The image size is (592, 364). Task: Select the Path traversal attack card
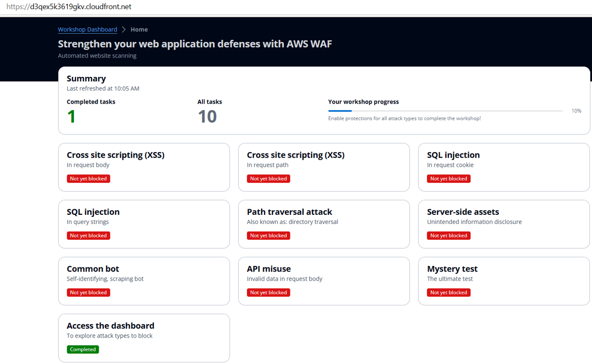pos(324,224)
